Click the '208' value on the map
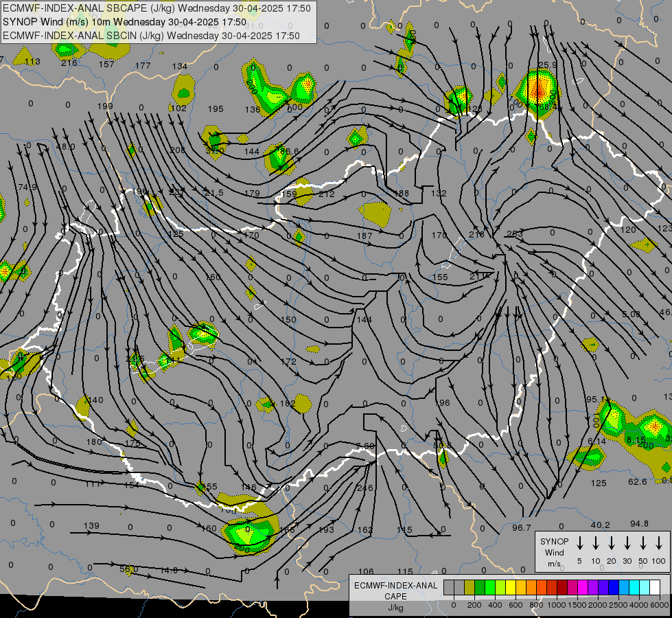Image resolution: width=672 pixels, height=618 pixels. click(x=177, y=150)
